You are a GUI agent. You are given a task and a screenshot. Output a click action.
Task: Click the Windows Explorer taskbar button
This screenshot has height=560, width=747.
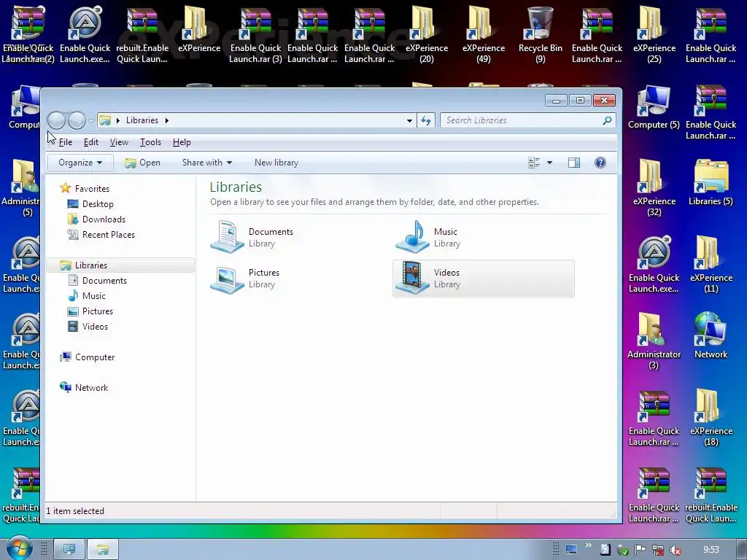[102, 550]
